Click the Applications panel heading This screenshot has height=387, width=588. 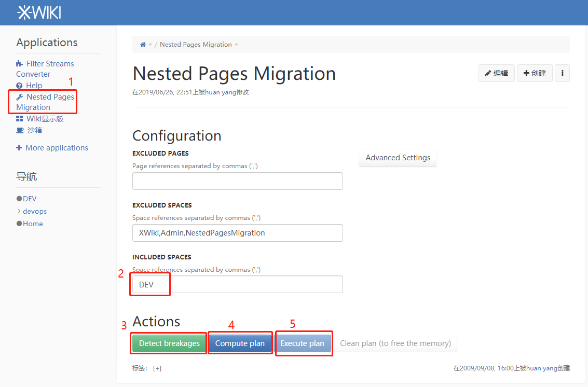tap(47, 43)
